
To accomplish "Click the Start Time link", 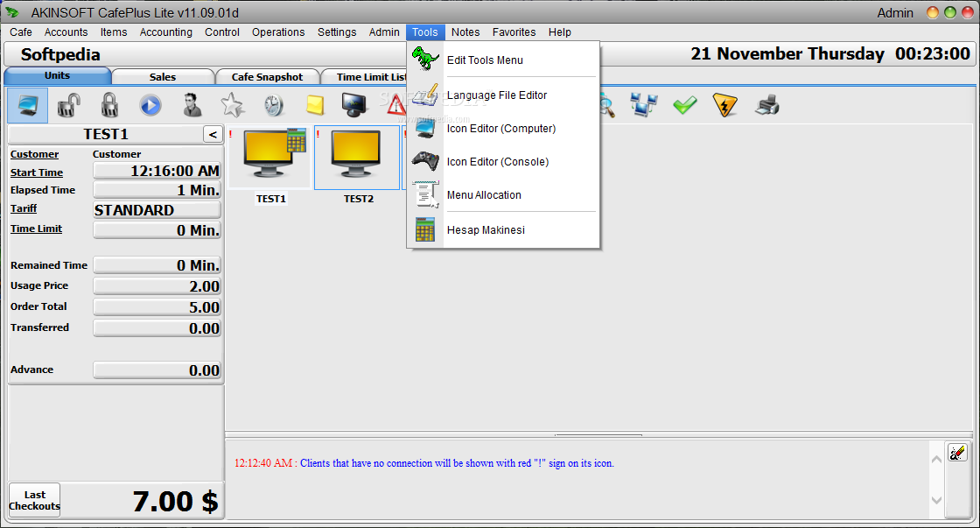I will click(x=37, y=172).
